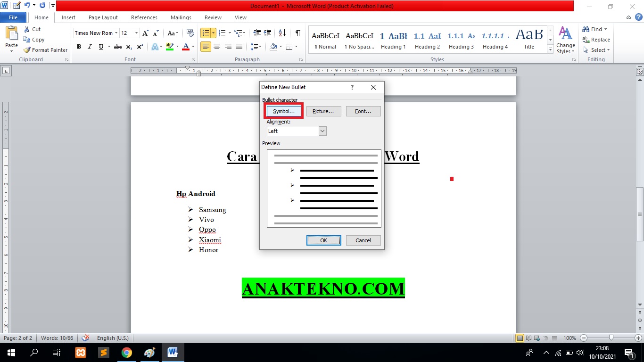Image resolution: width=644 pixels, height=362 pixels.
Task: Click the taskbar Search icon
Action: (34, 352)
